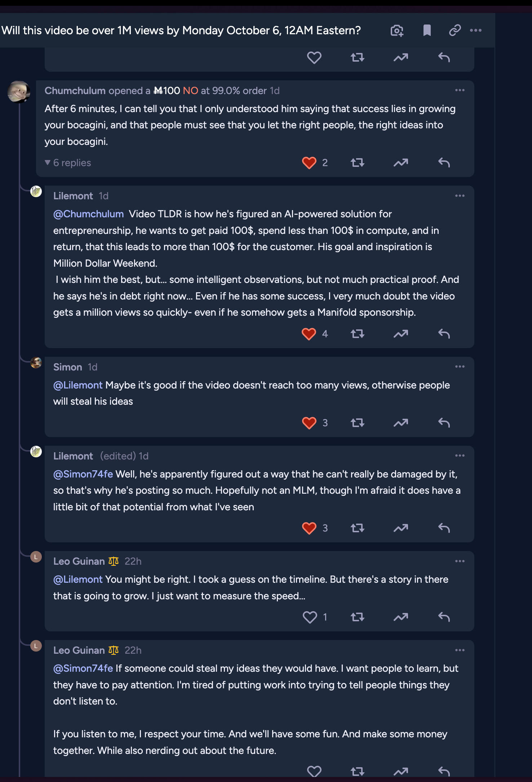Open the market header three-dots menu
The width and height of the screenshot is (532, 782).
pos(476,31)
